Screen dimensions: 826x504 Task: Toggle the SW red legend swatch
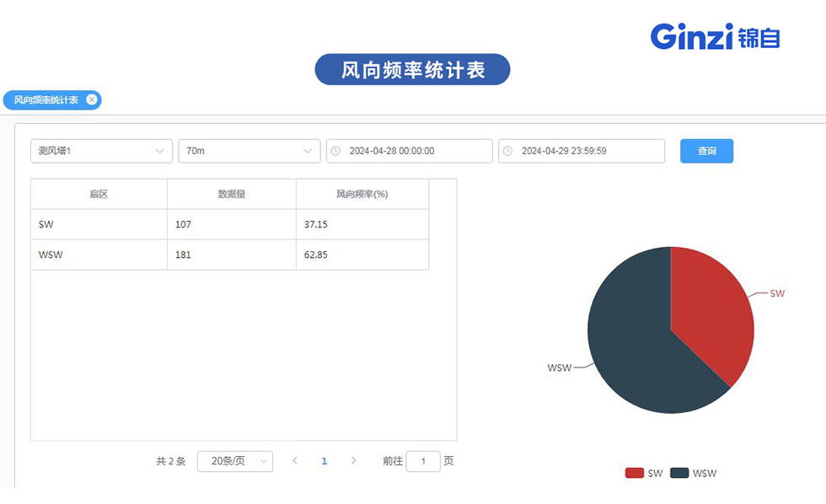[634, 473]
